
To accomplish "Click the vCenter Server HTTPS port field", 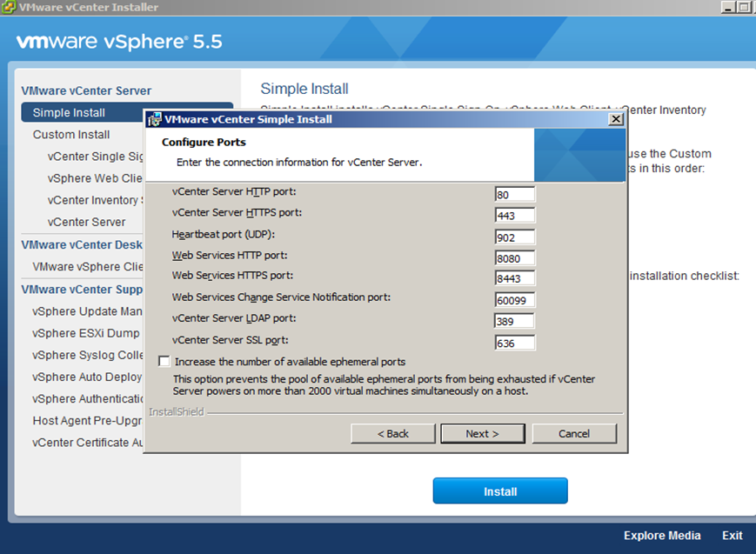I will (514, 216).
